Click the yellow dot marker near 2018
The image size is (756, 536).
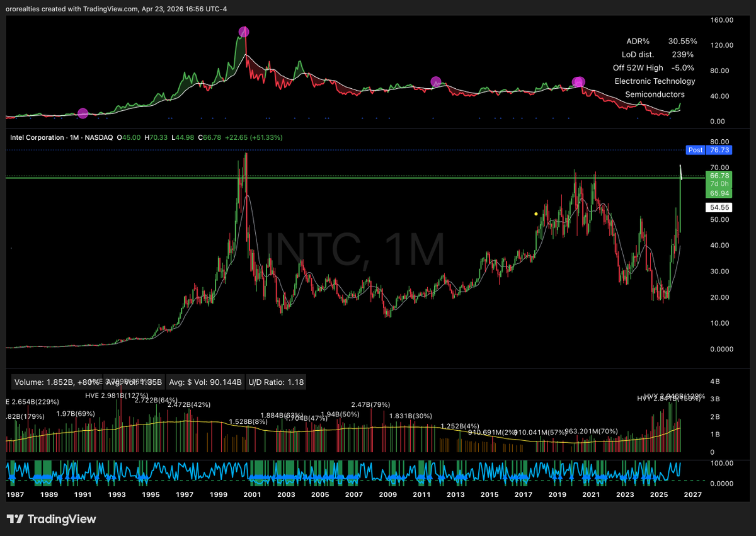tap(535, 214)
